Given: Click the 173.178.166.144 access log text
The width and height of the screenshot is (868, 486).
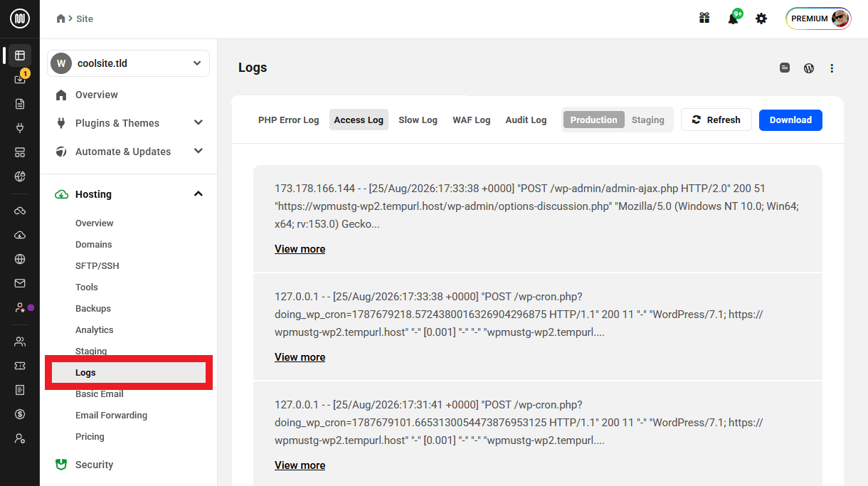Looking at the screenshot, I should [538, 206].
